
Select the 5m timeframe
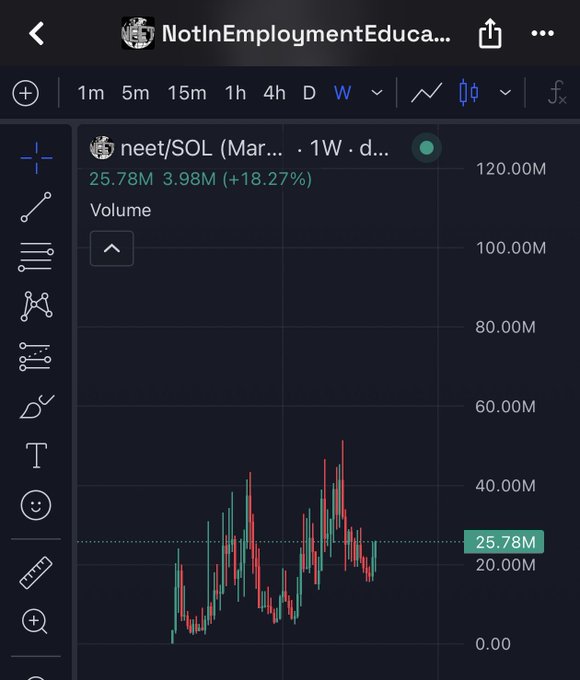135,93
